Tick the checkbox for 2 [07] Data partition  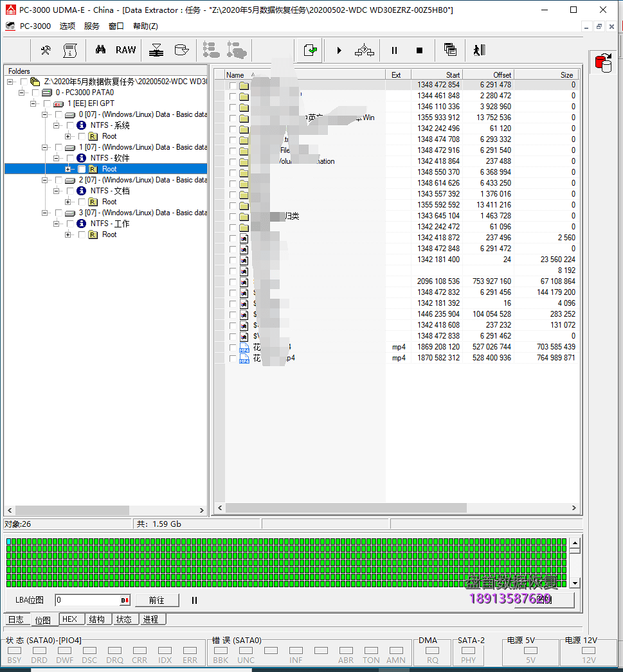[59, 180]
